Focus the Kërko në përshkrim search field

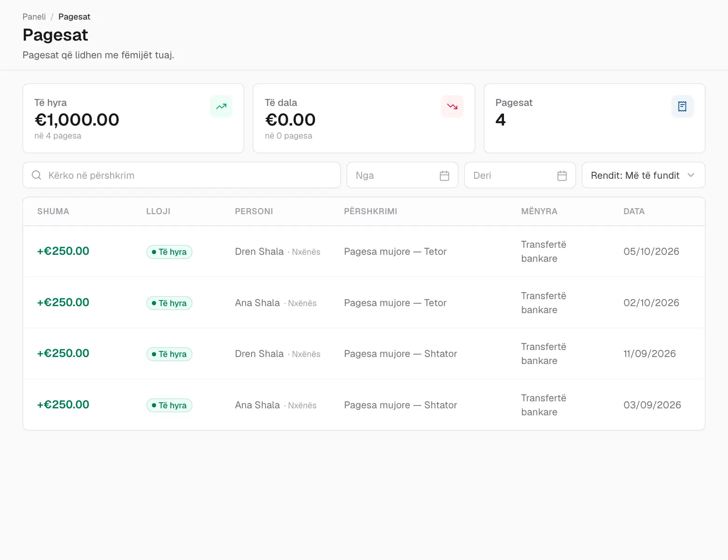click(182, 175)
